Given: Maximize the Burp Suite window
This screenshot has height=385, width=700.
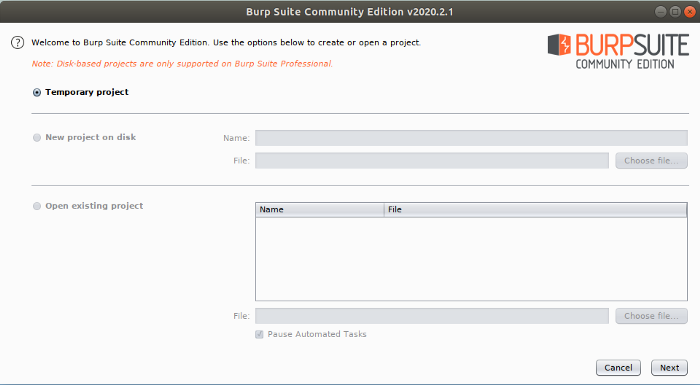Looking at the screenshot, I should click(675, 12).
